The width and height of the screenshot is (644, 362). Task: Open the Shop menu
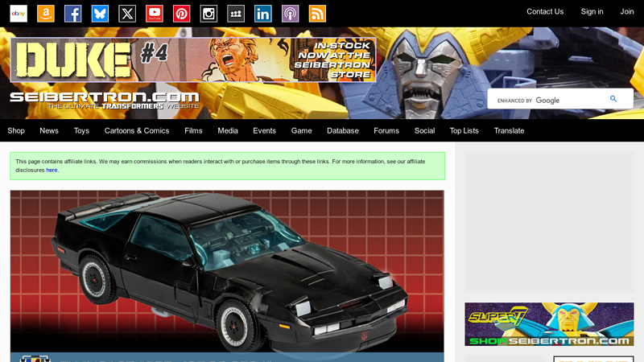point(16,130)
